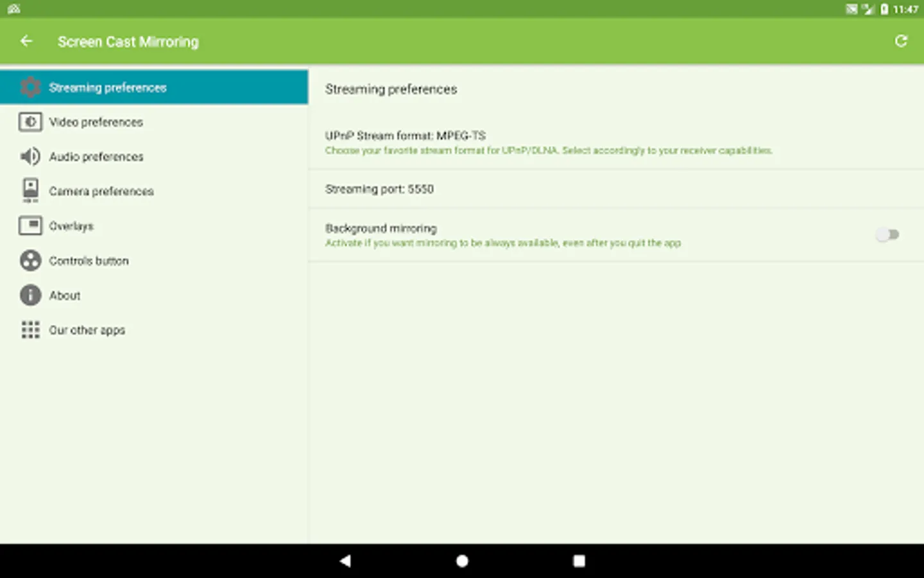Image resolution: width=924 pixels, height=578 pixels.
Task: Open the Overlays section
Action: 154,226
